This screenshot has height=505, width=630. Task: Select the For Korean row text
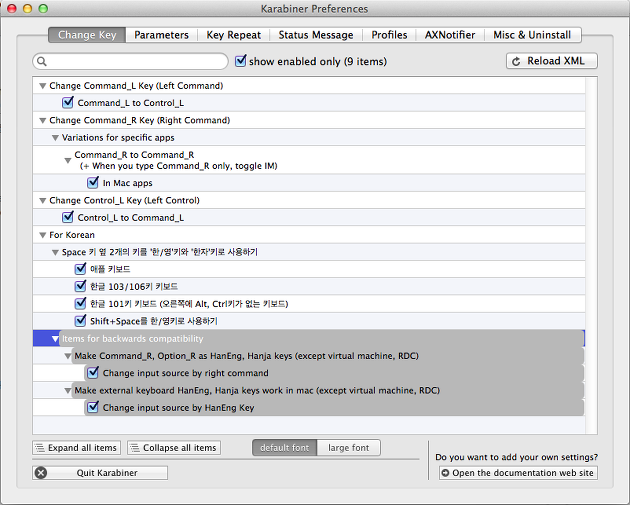click(72, 235)
